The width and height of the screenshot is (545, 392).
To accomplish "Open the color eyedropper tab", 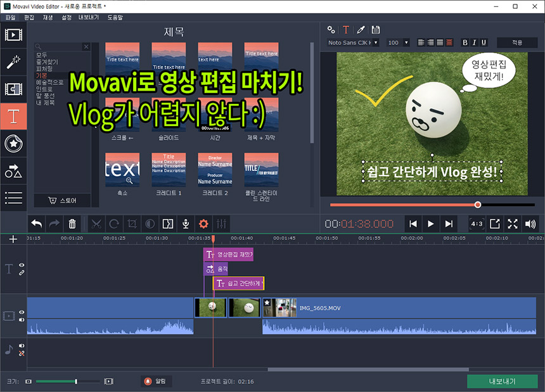I will (361, 30).
